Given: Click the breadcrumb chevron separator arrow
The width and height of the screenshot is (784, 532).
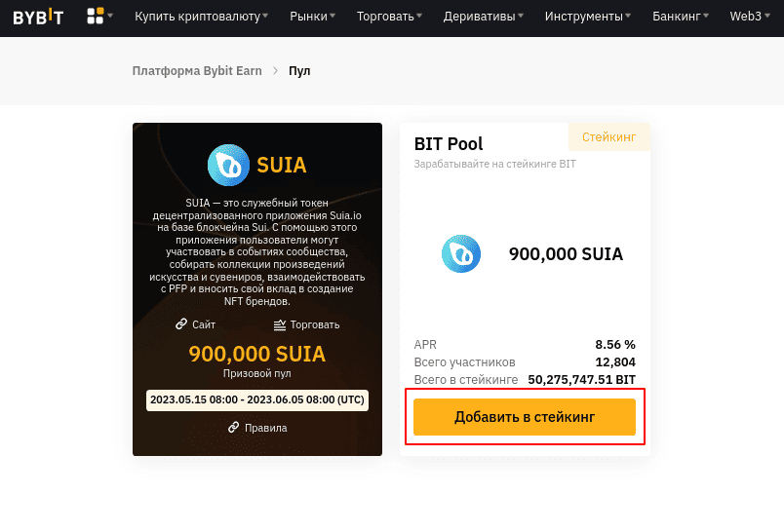Looking at the screenshot, I should pos(275,71).
